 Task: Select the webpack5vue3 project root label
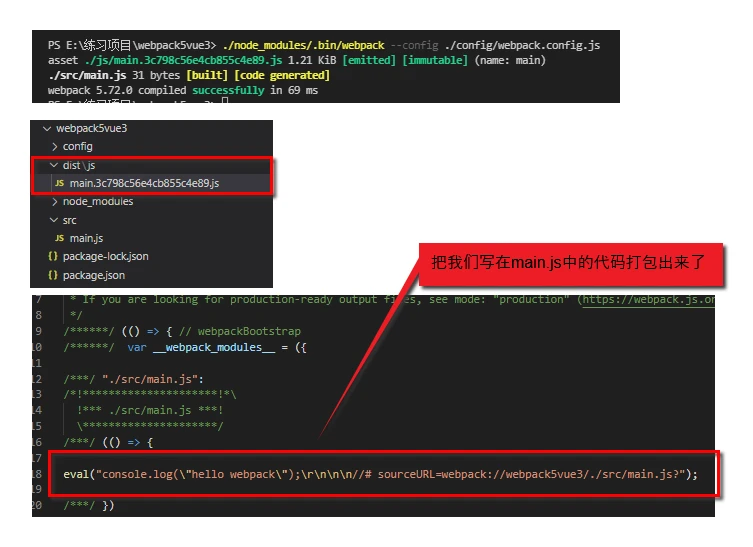click(x=92, y=128)
